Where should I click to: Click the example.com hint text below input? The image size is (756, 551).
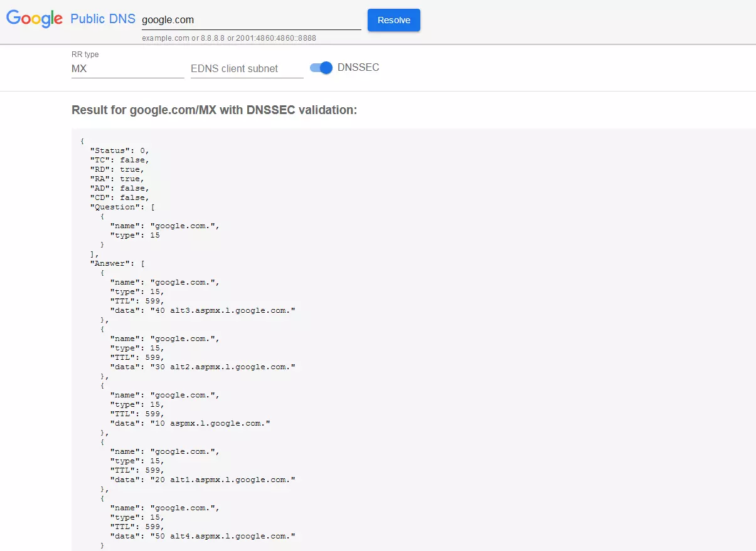229,38
